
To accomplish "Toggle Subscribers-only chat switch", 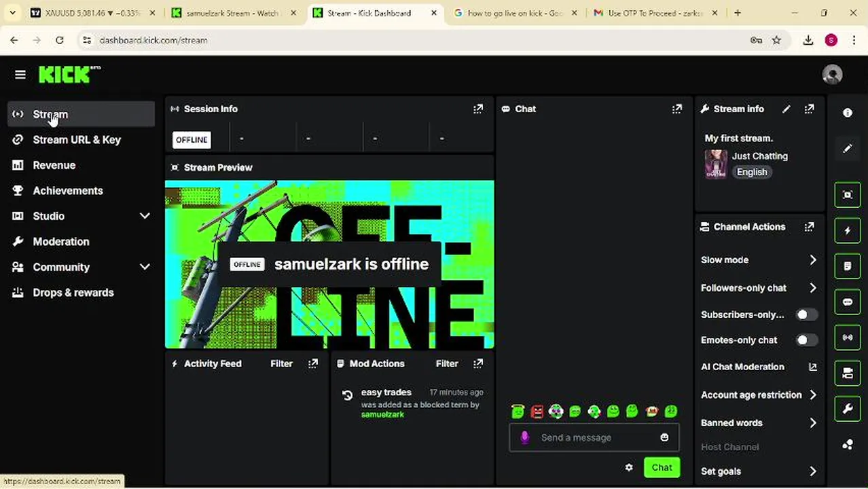I will click(x=806, y=314).
